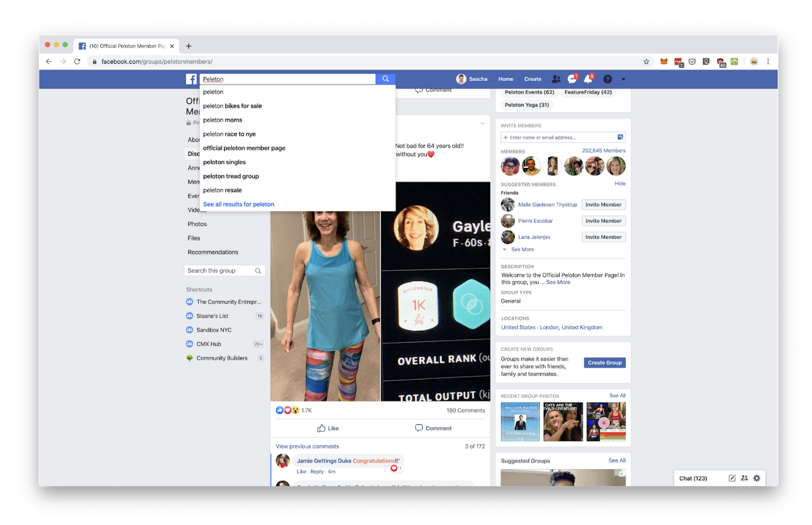Click the Facebook logo in the blue header
This screenshot has width=812, height=525.
(x=191, y=79)
